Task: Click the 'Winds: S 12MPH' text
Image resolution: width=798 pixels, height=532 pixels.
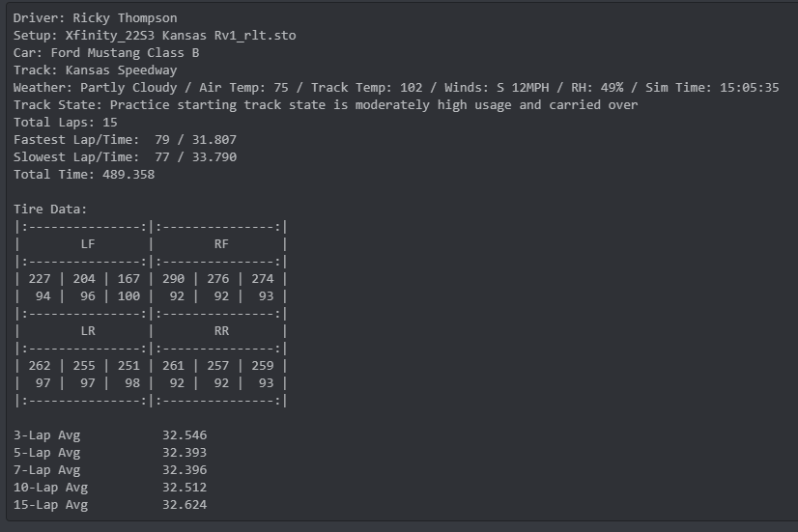Action: click(497, 88)
